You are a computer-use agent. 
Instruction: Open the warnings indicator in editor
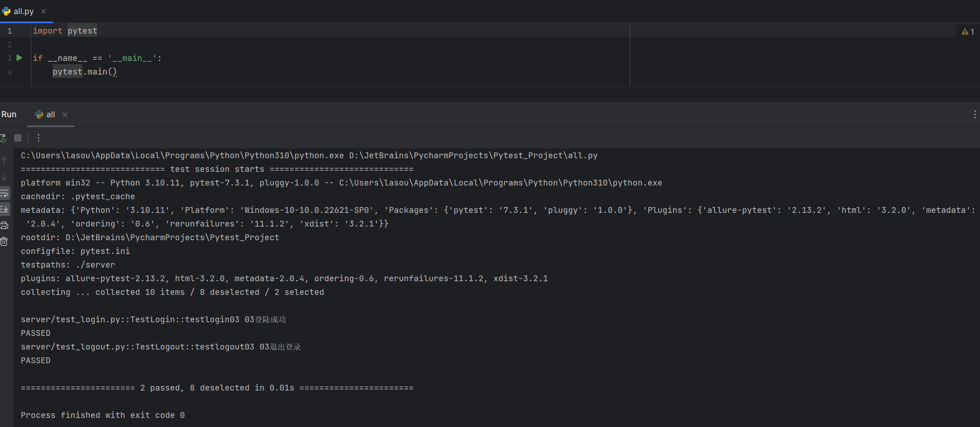click(x=968, y=31)
